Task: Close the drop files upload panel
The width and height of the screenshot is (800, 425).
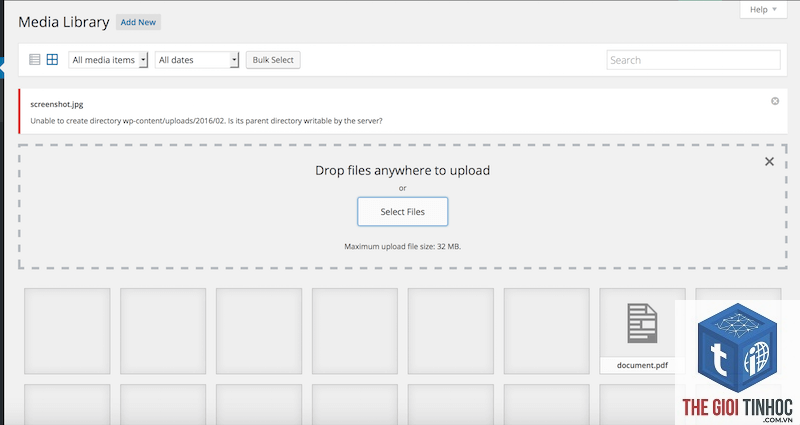Action: 769,162
